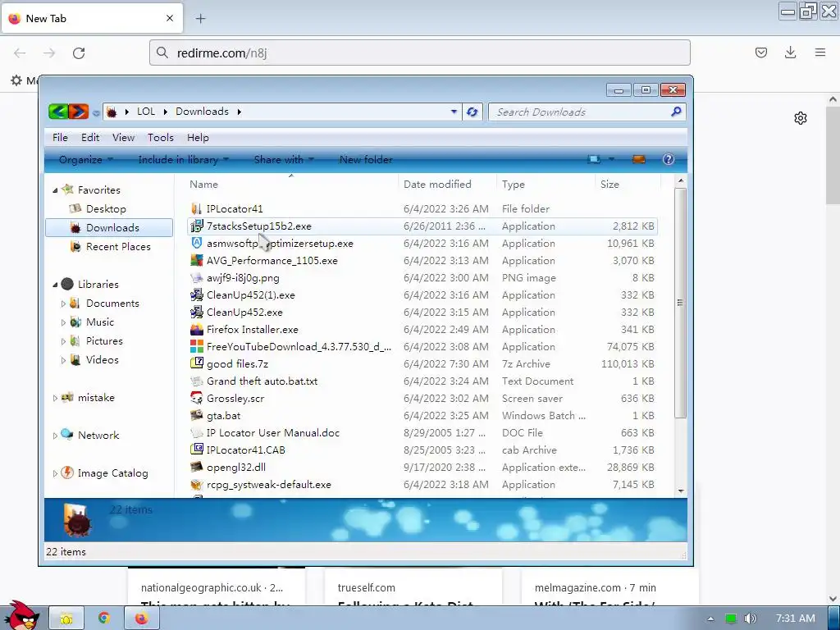Screen dimensions: 840x630
Task: Switch to the New Tab browser tab
Action: point(92,18)
